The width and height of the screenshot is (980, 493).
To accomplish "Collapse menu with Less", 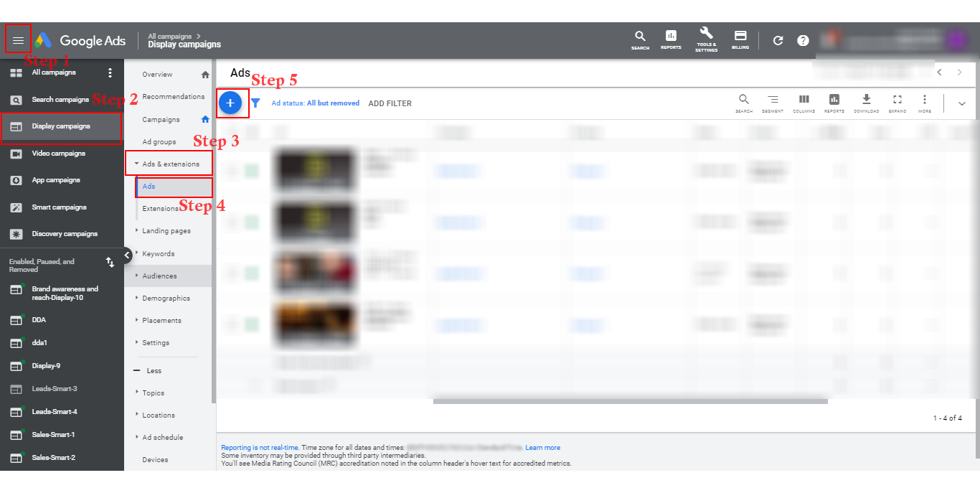I will [x=148, y=371].
